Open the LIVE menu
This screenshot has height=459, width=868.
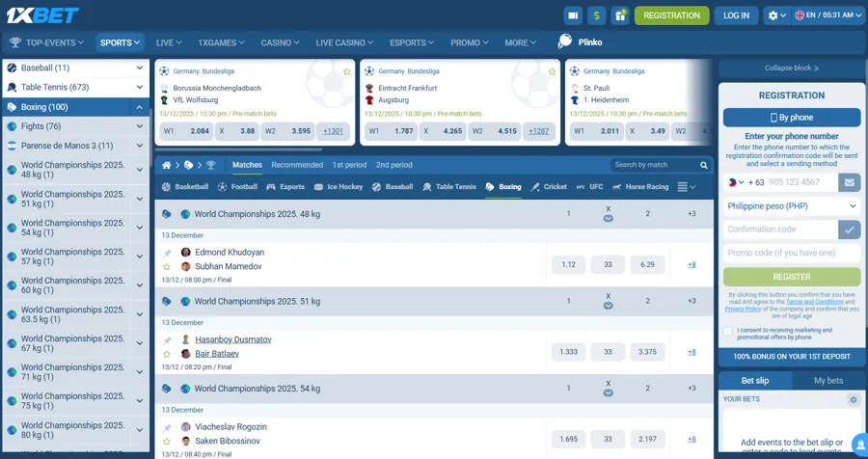[169, 42]
